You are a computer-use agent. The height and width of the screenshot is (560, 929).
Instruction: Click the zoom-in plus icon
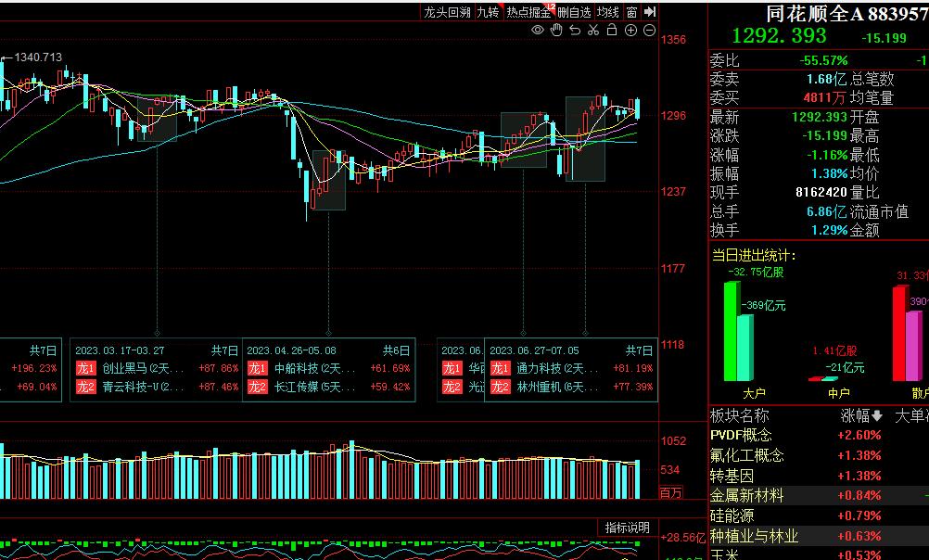coord(630,31)
